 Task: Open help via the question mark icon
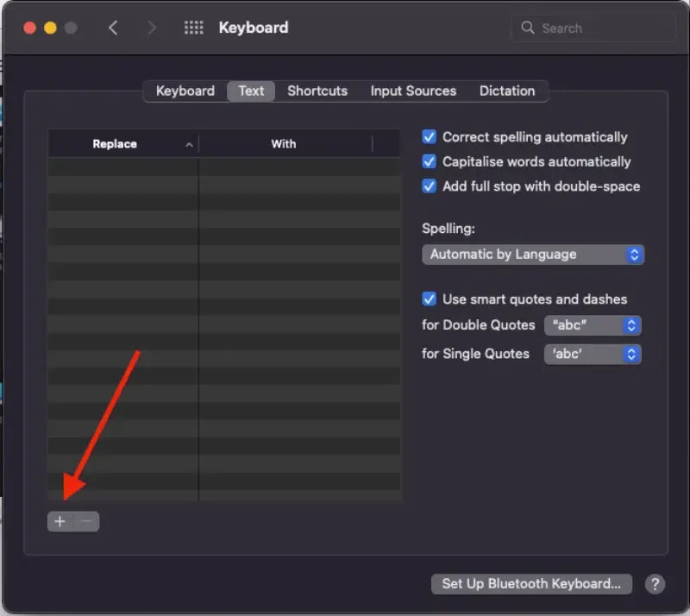point(655,584)
